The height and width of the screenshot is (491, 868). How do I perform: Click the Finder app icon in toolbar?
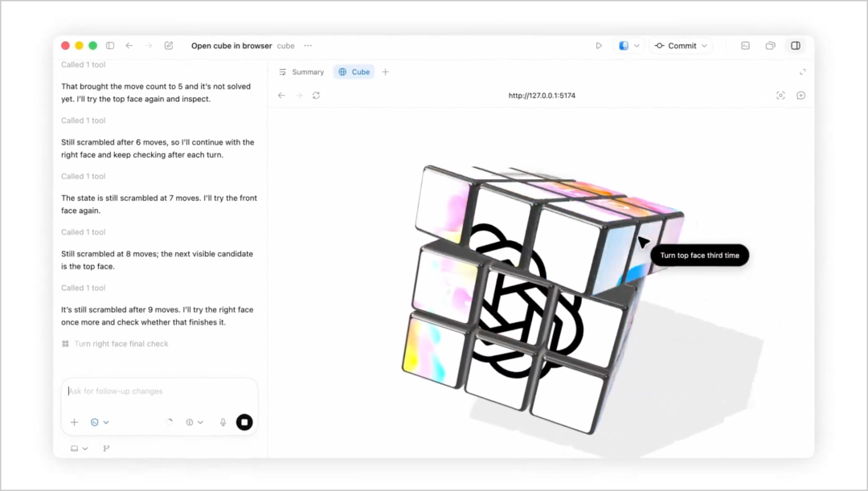[x=624, y=46]
